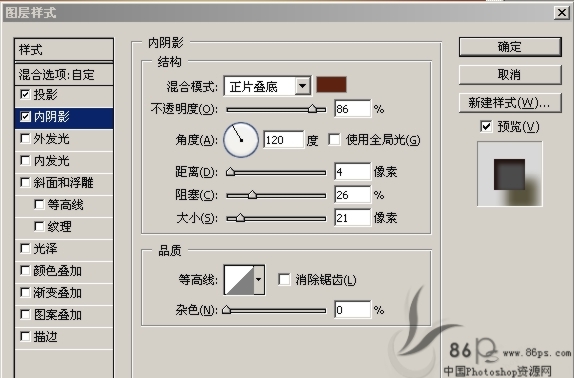Click the 阻塞 choke slider handle
The width and height of the screenshot is (574, 378).
(252, 195)
